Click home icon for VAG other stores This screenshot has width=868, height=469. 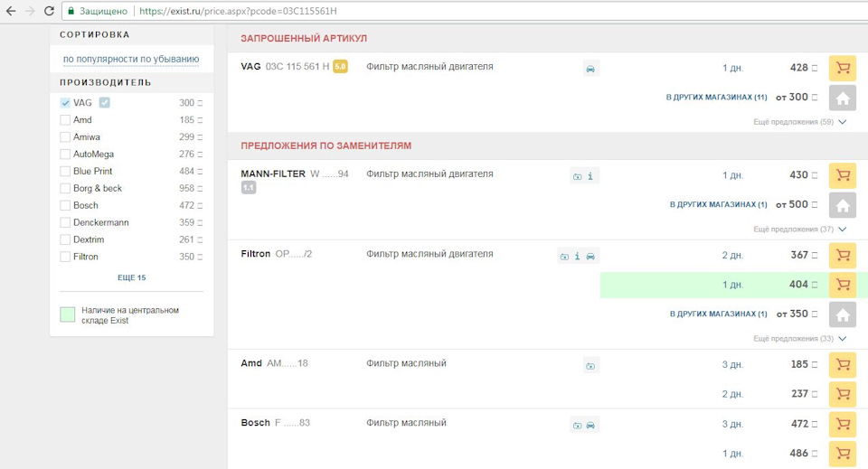click(x=843, y=98)
